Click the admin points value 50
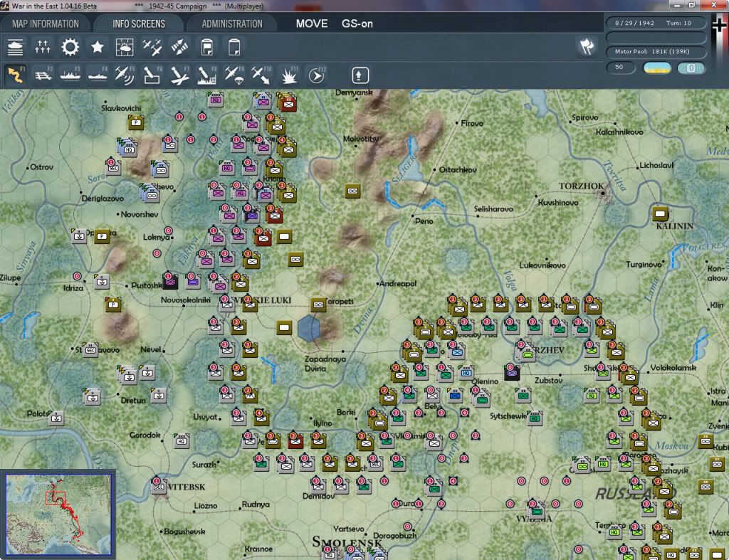 (621, 68)
